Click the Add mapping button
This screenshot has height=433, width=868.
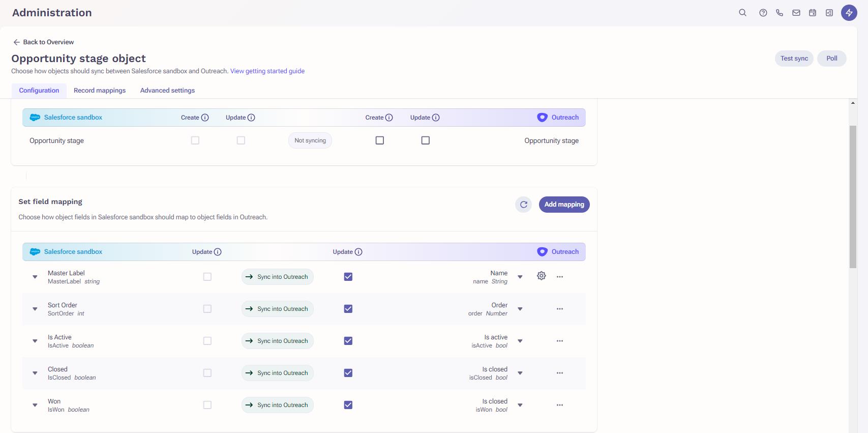click(x=564, y=205)
